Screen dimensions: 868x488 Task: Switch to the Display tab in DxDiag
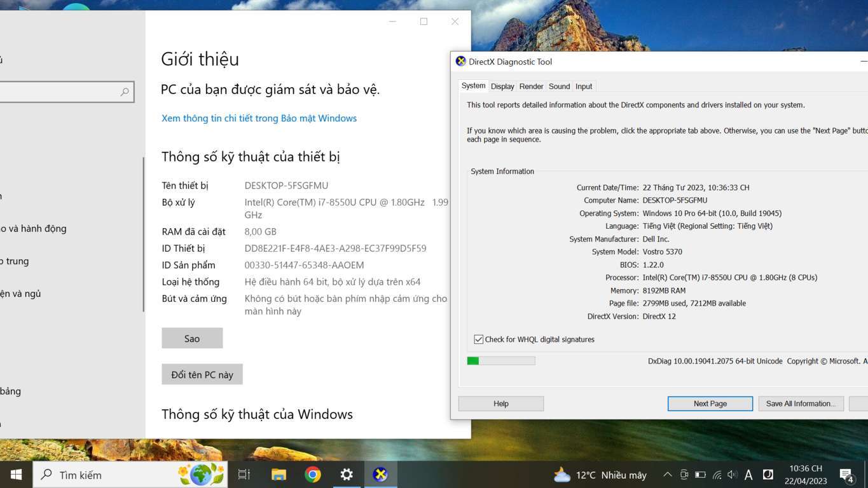pos(502,86)
